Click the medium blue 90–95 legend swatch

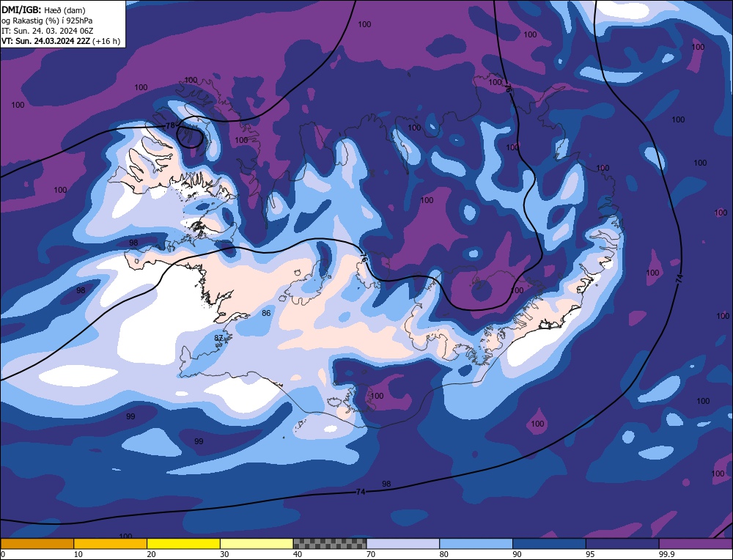[549, 544]
